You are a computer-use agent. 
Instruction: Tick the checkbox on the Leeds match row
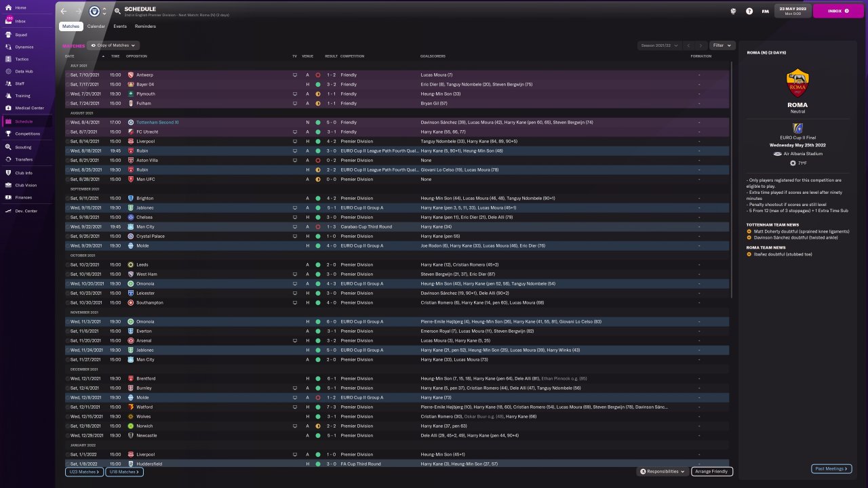67,264
